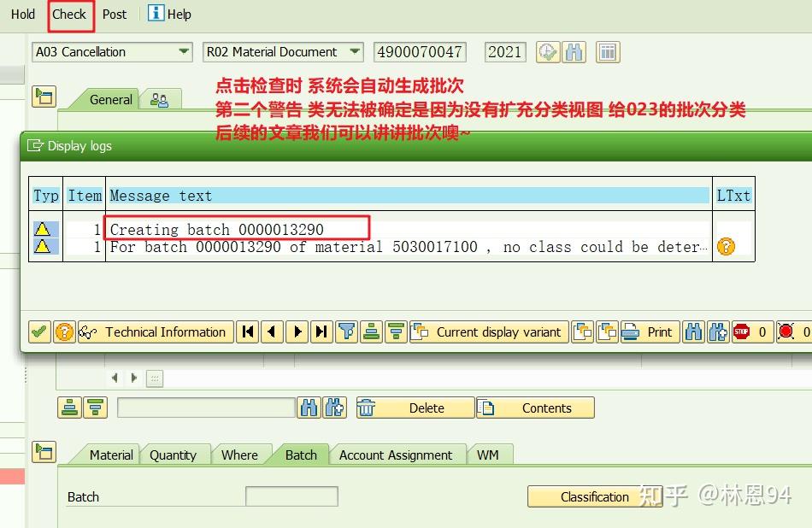Sort the log messages in ascending order

tap(371, 331)
